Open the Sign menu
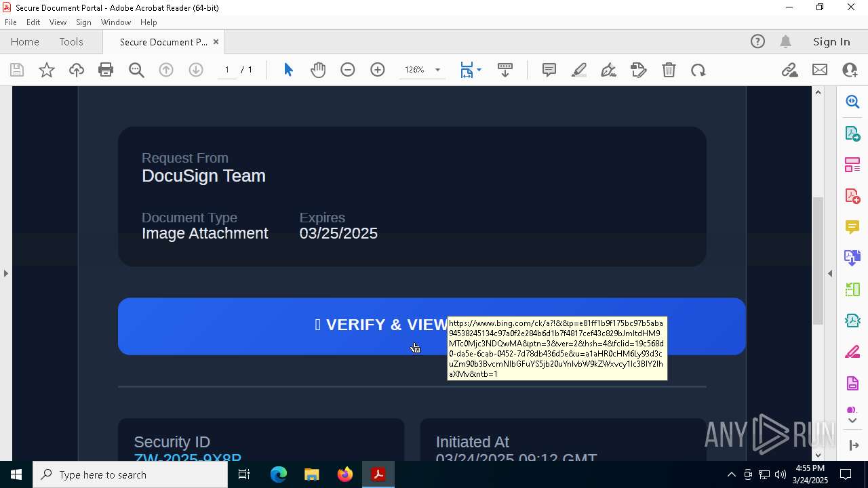 [83, 22]
